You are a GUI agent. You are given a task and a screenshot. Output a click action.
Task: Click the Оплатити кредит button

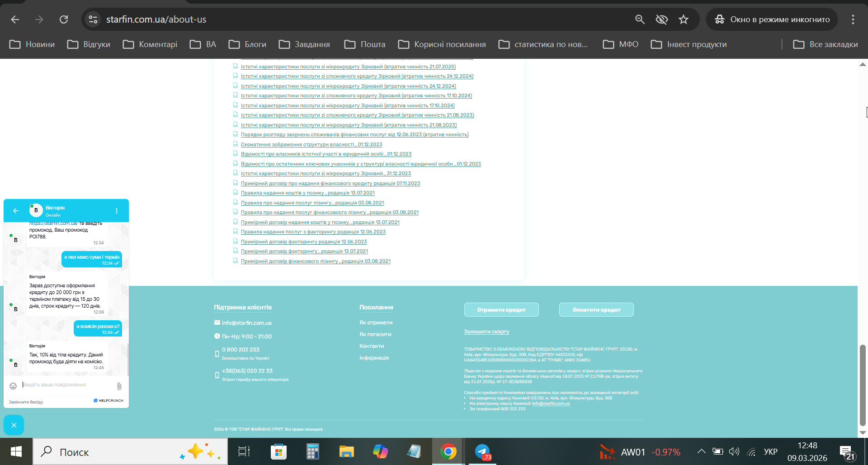click(x=596, y=310)
